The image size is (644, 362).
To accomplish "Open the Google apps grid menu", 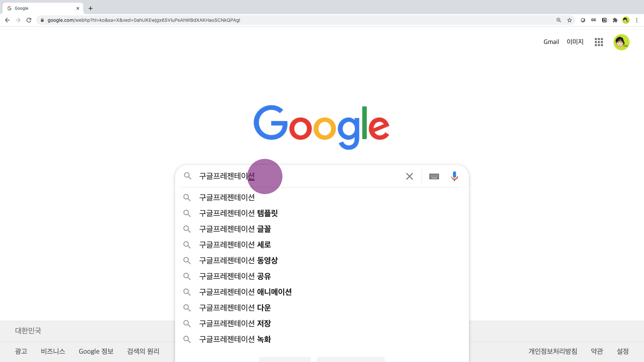I will click(599, 42).
